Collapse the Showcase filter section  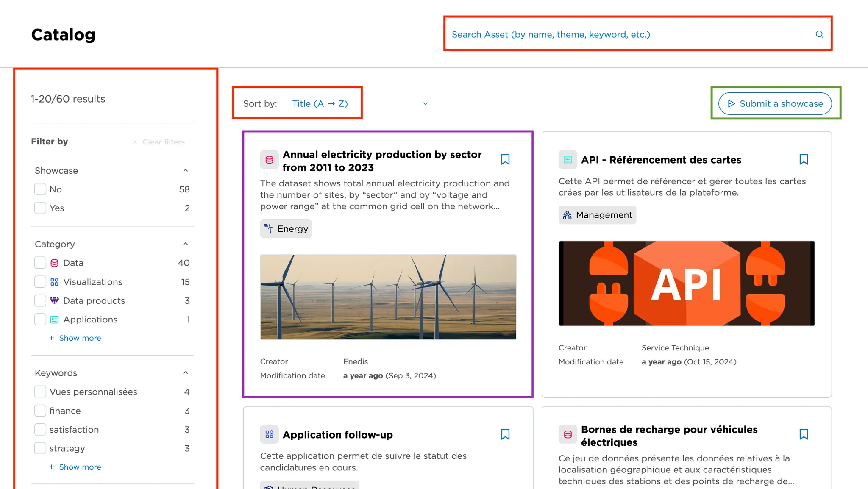(x=185, y=170)
